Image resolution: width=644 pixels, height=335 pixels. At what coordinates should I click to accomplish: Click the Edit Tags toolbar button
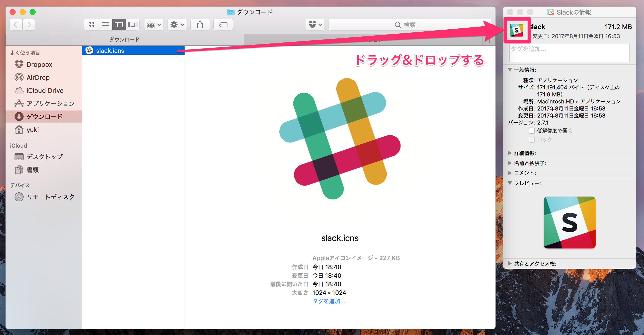click(x=223, y=25)
